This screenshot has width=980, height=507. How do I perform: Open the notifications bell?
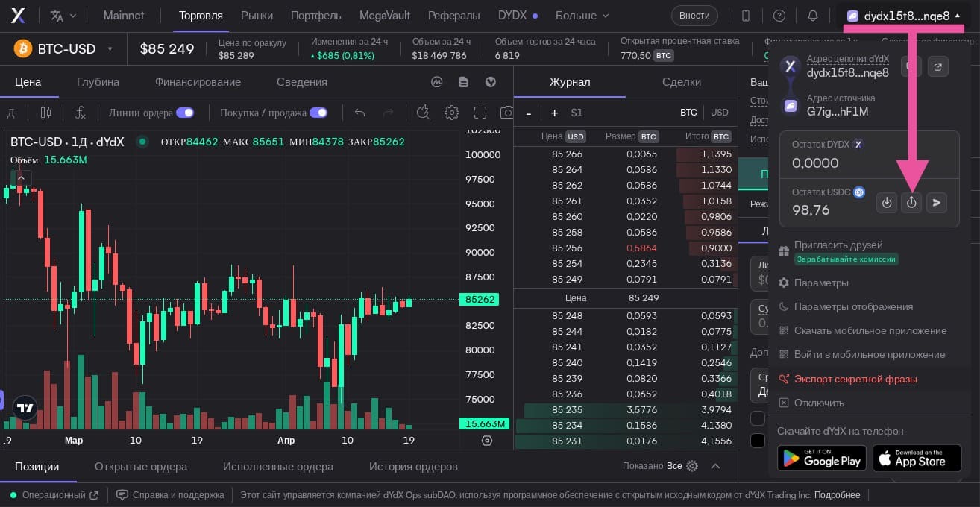pos(813,16)
